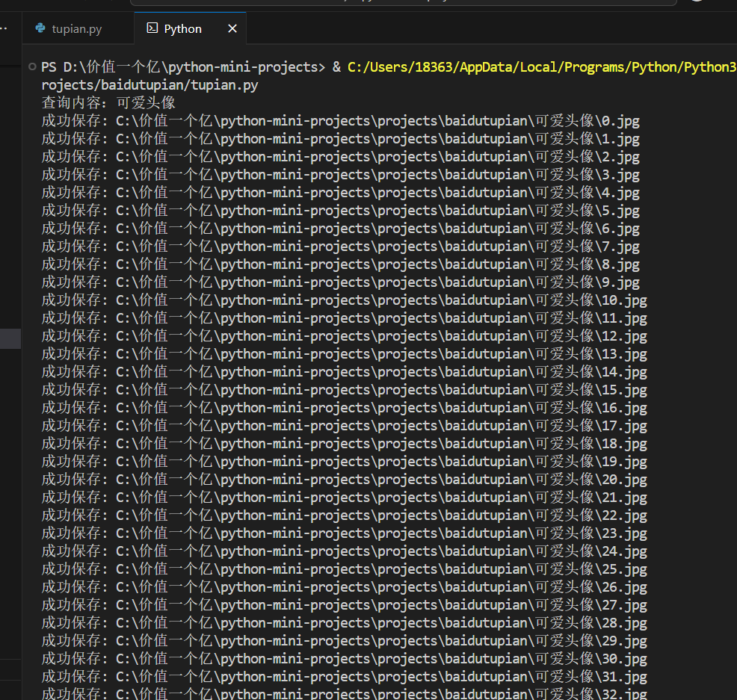Screen dimensions: 737x700
Task: Open the yellow Python interpreter path link
Action: (x=540, y=66)
